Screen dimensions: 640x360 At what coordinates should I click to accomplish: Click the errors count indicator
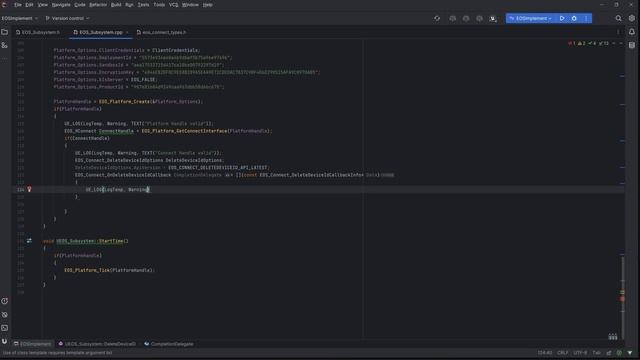571,43
